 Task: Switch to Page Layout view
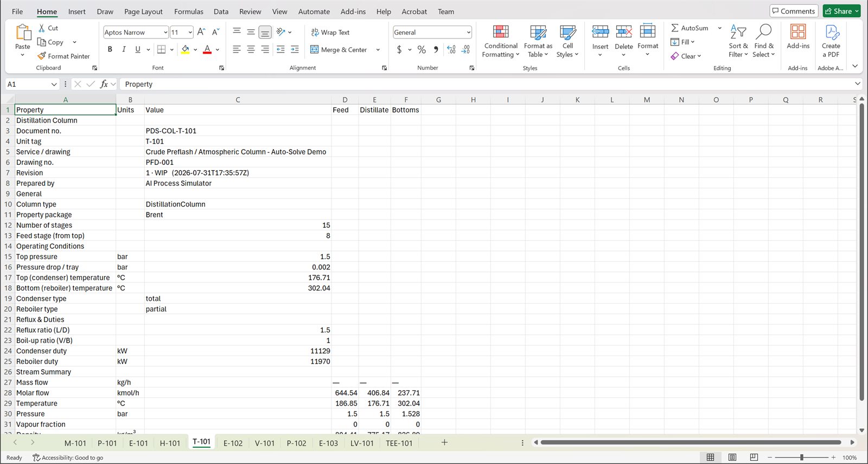pyautogui.click(x=732, y=457)
